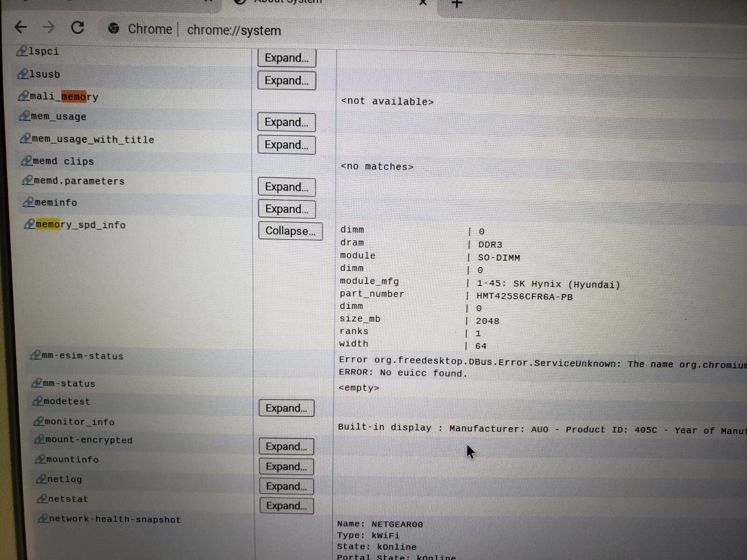Collapse the memory_spd_info entry

tap(290, 231)
